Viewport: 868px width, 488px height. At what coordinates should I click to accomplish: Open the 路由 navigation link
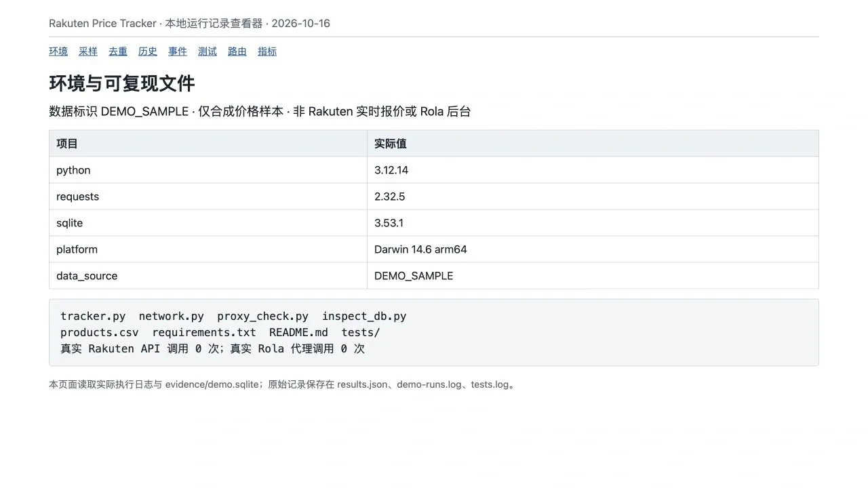pos(237,52)
